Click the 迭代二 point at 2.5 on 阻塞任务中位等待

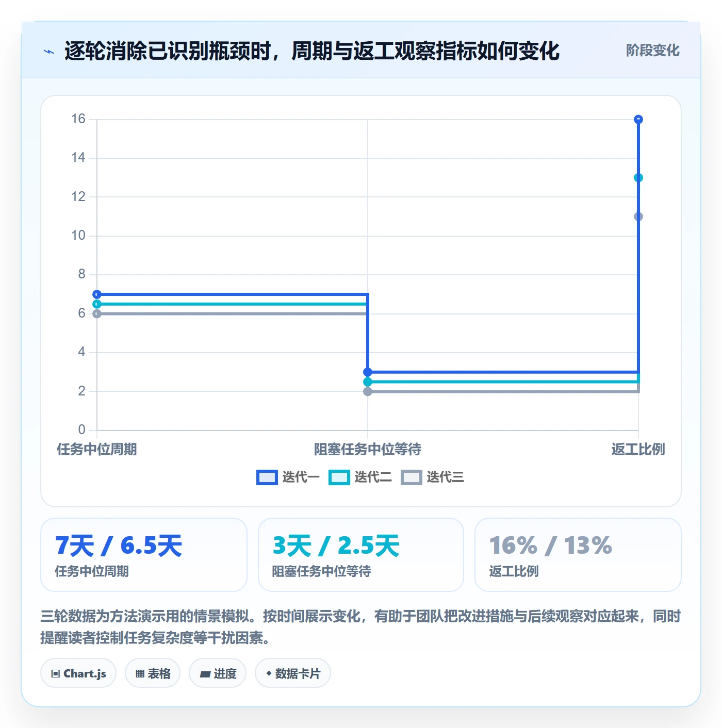click(x=368, y=382)
